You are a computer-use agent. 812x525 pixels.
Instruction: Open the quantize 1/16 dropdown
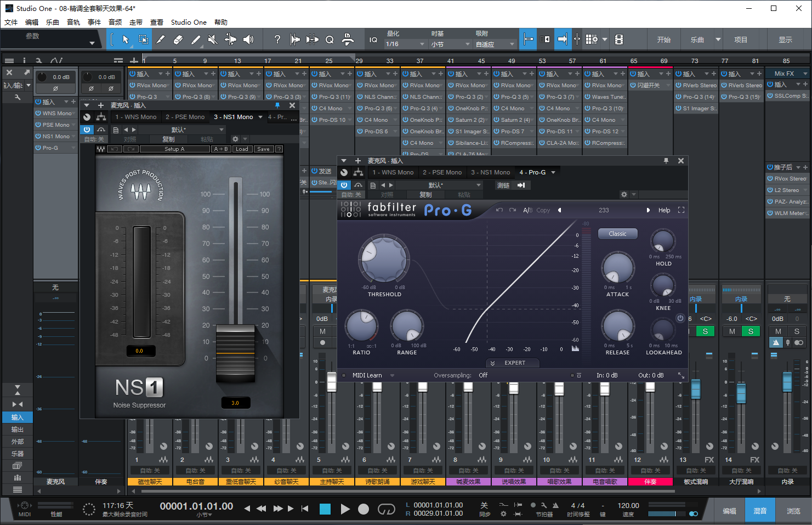point(405,44)
